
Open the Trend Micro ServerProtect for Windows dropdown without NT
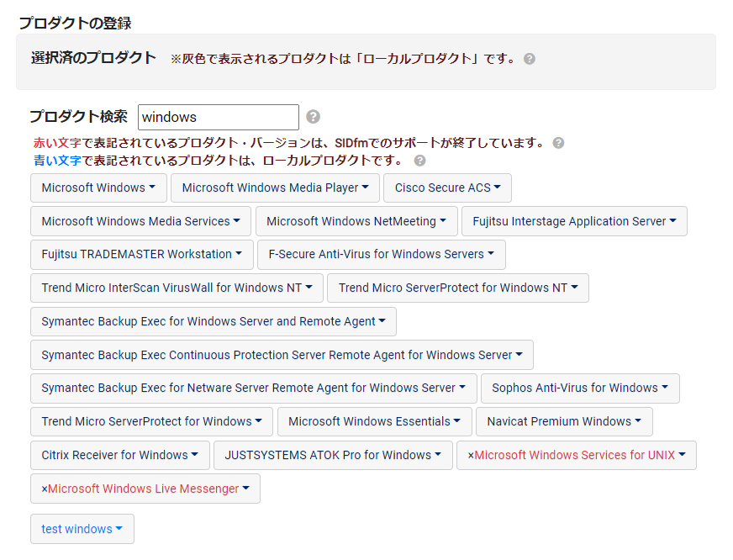coord(152,421)
